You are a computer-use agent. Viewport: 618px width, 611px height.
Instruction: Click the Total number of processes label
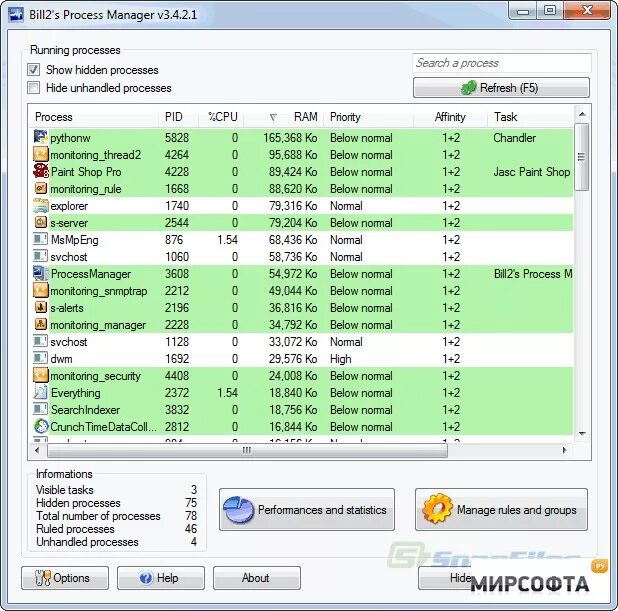98,516
